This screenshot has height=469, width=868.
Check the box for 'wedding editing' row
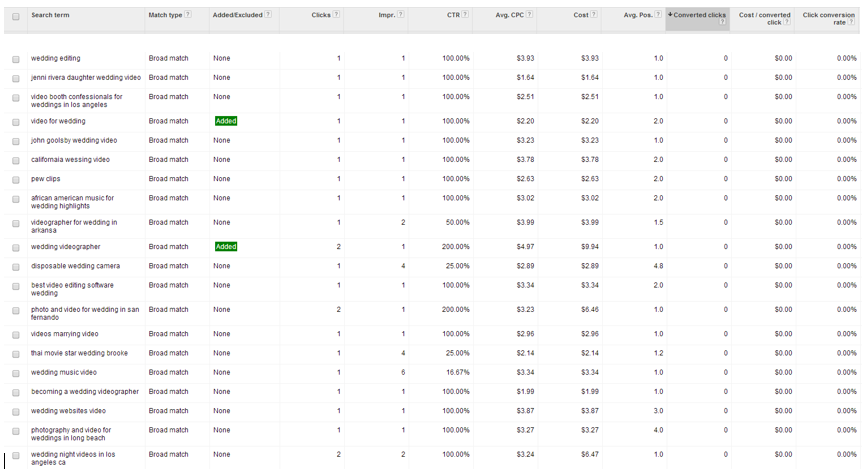(15, 60)
